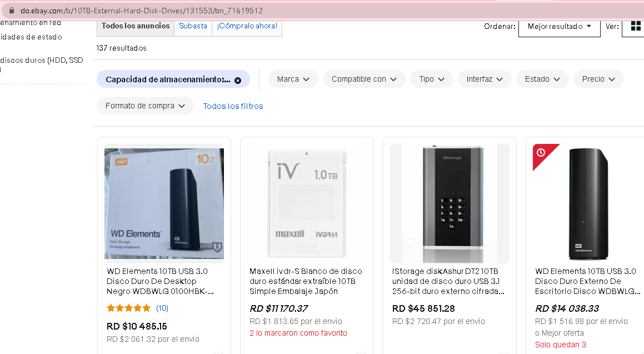Expand the Compatible con filter
644x354 pixels.
click(364, 79)
